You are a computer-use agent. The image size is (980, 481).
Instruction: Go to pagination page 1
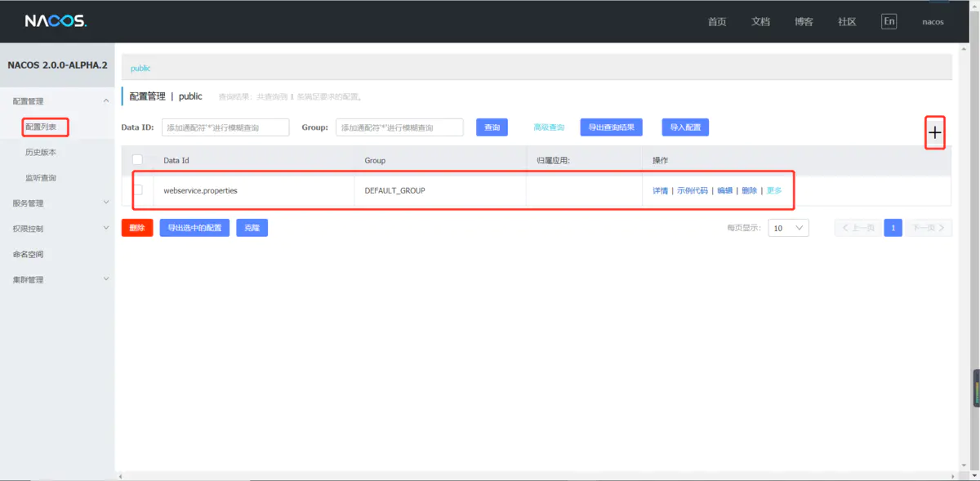point(893,228)
